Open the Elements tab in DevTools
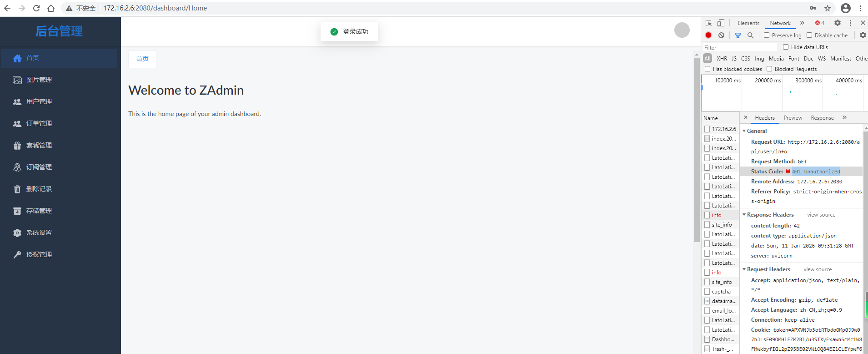 point(748,23)
